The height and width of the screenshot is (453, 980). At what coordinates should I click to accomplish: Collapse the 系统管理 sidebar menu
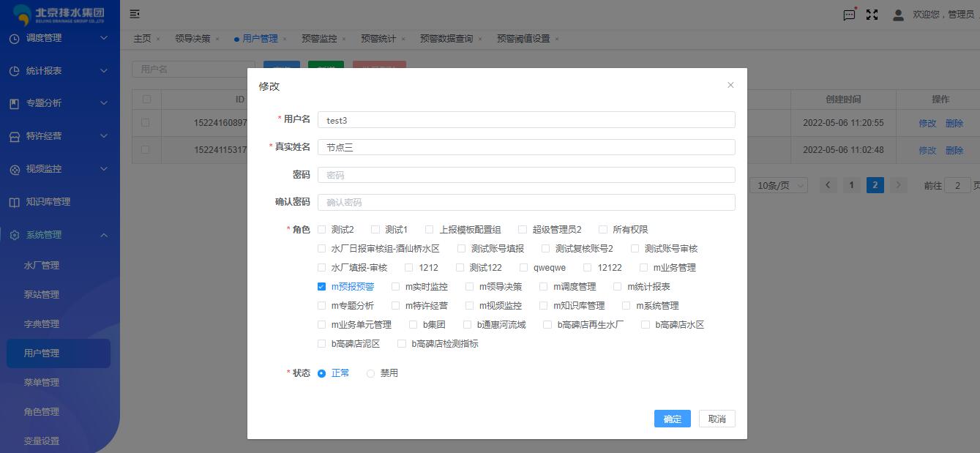[x=103, y=235]
